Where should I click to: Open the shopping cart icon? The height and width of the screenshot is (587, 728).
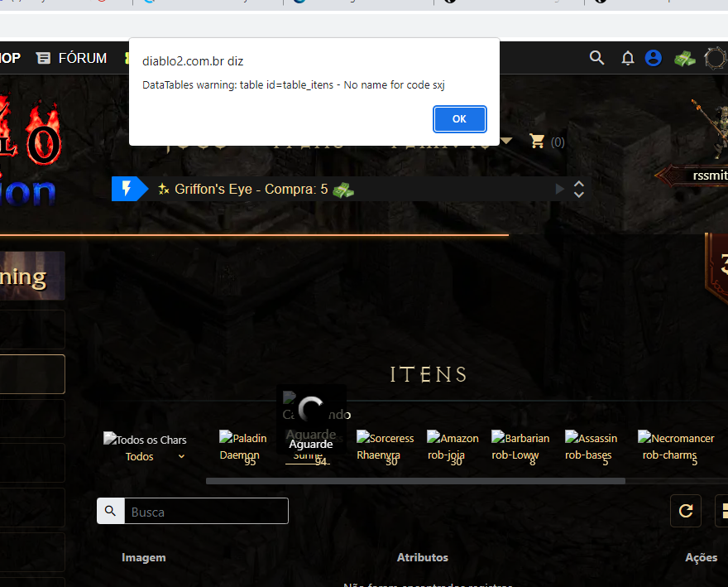(x=537, y=141)
